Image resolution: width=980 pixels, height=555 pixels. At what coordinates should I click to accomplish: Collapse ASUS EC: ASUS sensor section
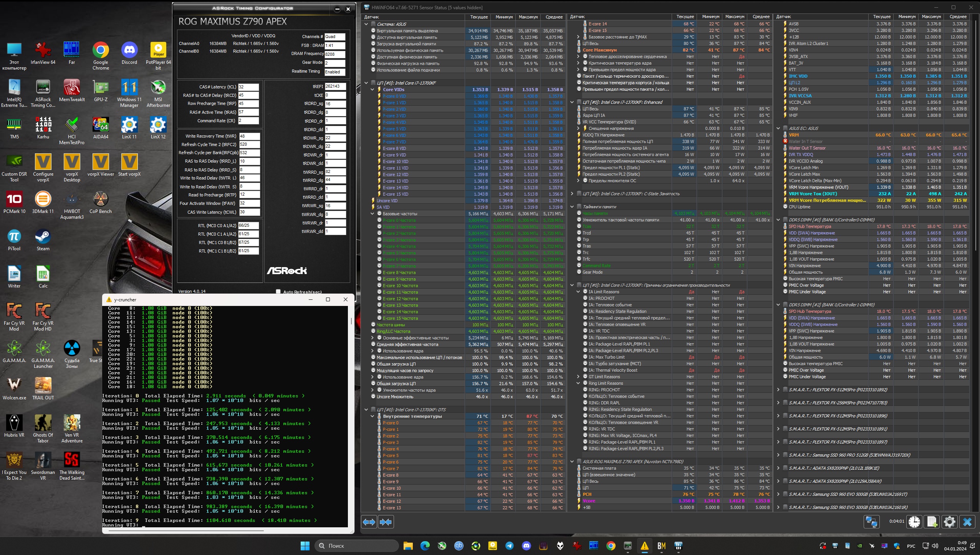point(778,128)
